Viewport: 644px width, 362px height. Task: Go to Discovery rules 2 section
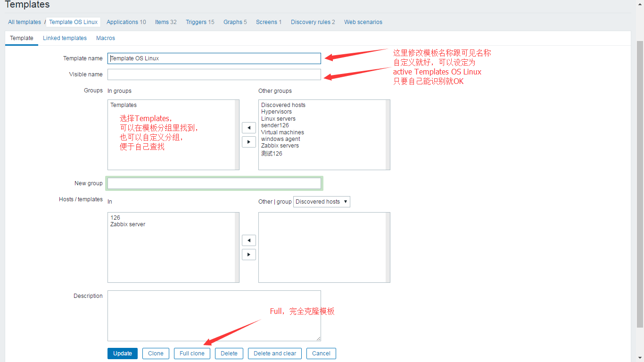click(x=313, y=22)
